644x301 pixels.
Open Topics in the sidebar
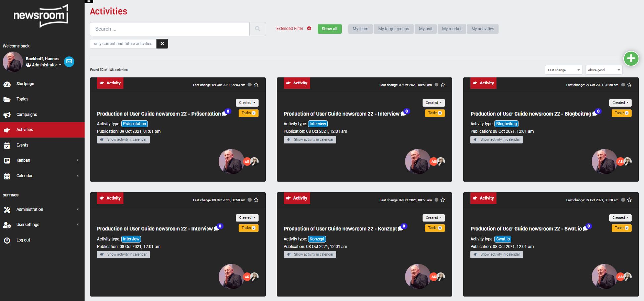pyautogui.click(x=42, y=99)
